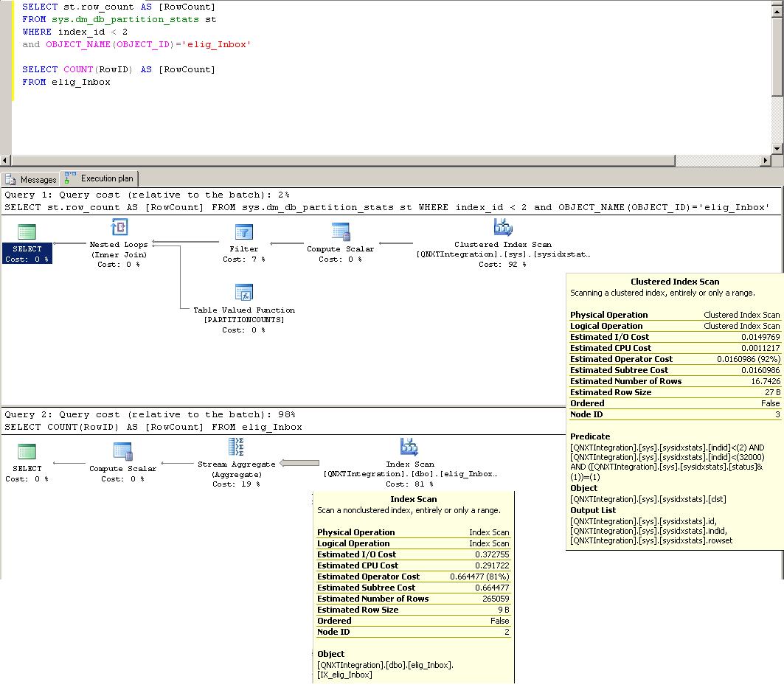Screen dimensions: 784x693
Task: Click the '9 B' Estimated Row Size value
Action: (504, 610)
